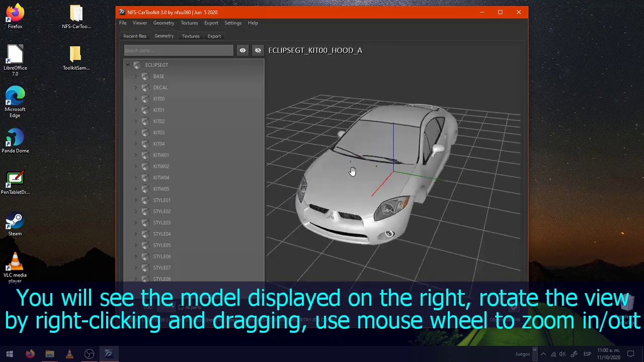Open the Textures menu in menu bar
The height and width of the screenshot is (362, 644).
click(x=189, y=23)
